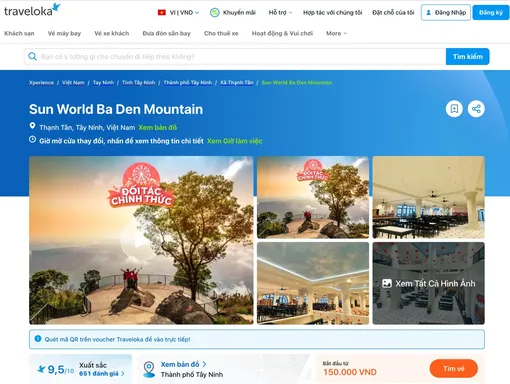Image resolution: width=510 pixels, height=384 pixels.
Task: Open the second mountain tree photo thumbnail
Action: click(313, 197)
